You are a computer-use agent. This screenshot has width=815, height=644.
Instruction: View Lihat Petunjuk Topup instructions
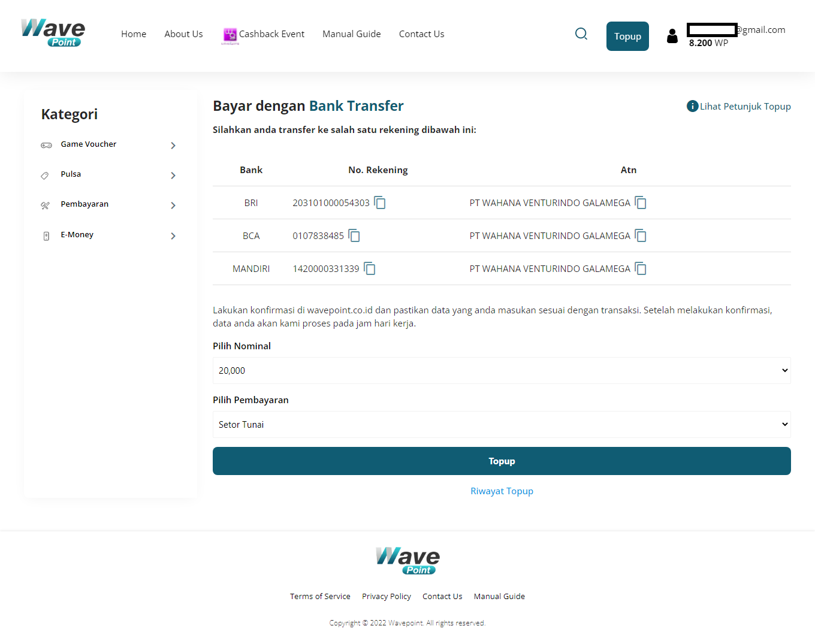click(739, 107)
